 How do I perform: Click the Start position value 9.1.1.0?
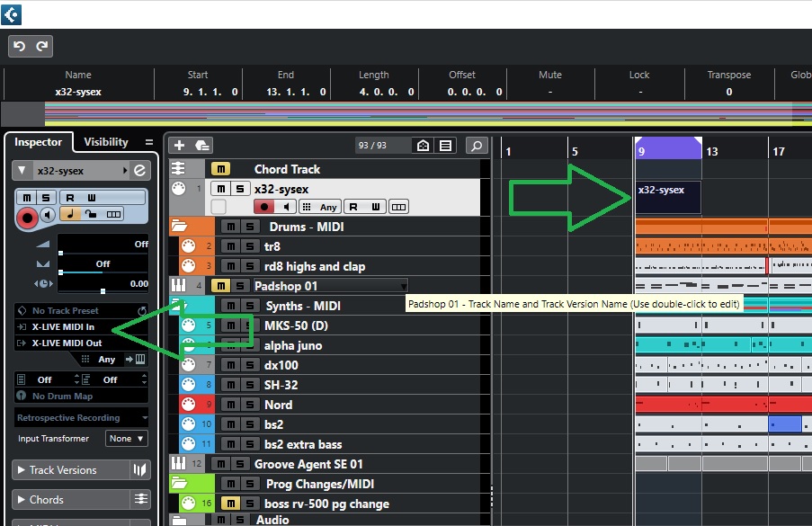tap(210, 92)
